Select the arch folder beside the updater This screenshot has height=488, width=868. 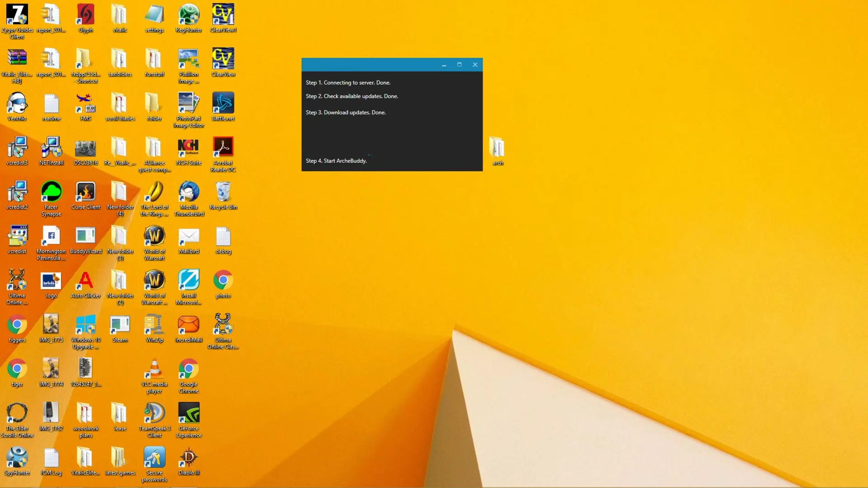point(497,148)
